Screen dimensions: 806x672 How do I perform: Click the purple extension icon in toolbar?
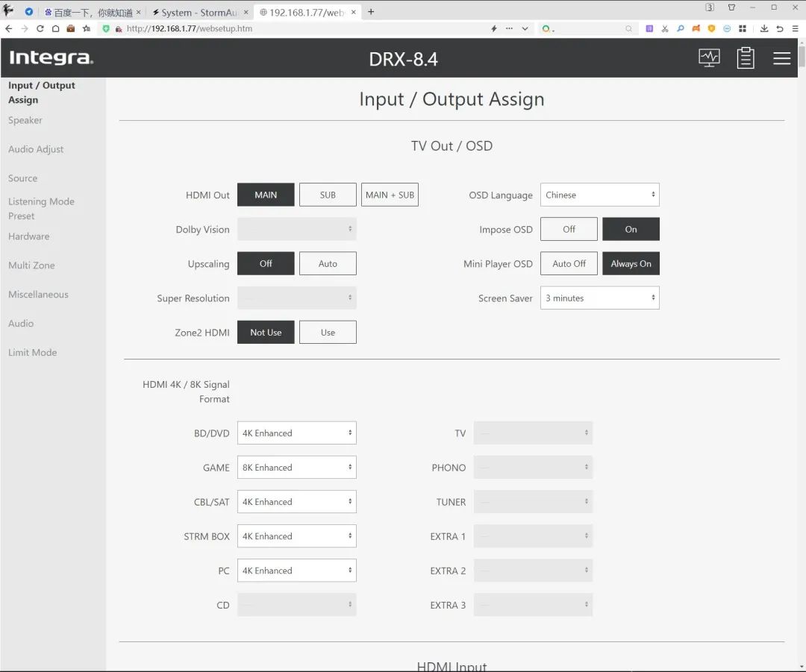(x=650, y=29)
